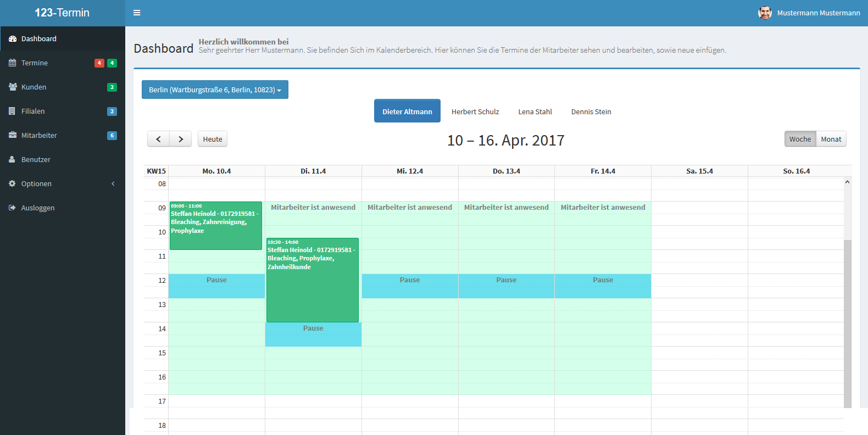This screenshot has height=435, width=868.
Task: Click the hamburger menu icon in header
Action: [137, 13]
